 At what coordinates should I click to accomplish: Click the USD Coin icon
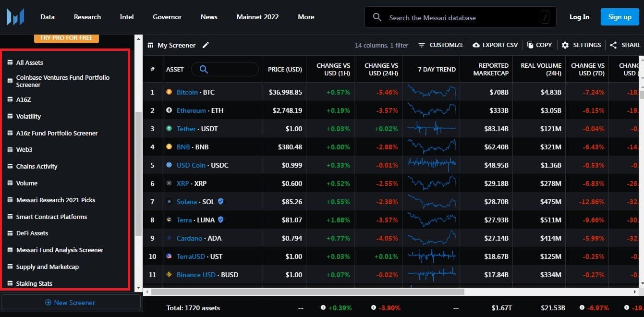pyautogui.click(x=169, y=165)
